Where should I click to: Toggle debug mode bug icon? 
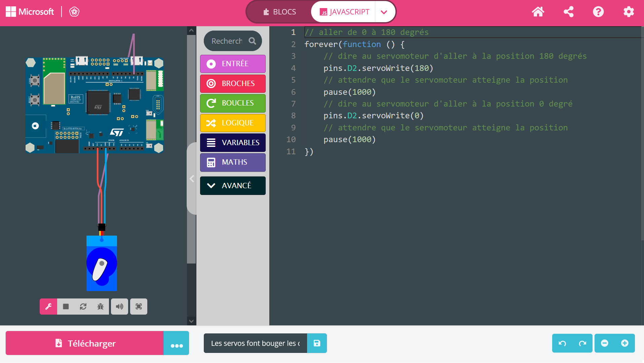tap(100, 307)
